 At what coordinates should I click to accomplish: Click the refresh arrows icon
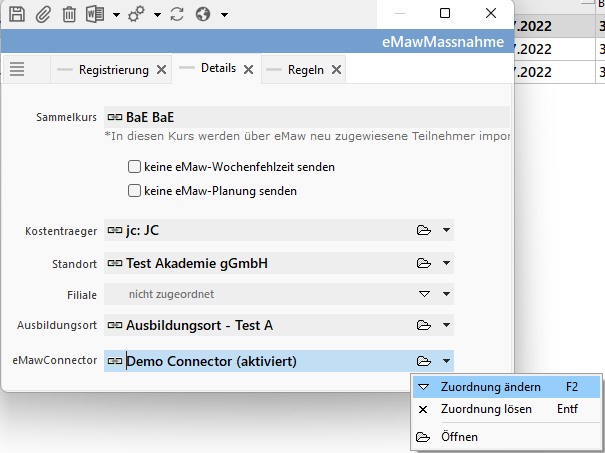click(178, 14)
